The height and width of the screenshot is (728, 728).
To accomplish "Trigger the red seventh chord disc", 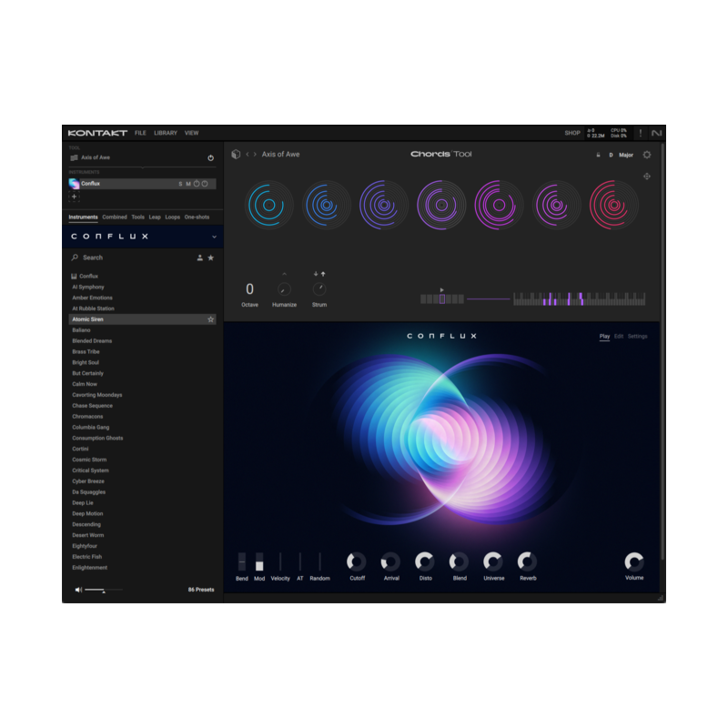I will pyautogui.click(x=613, y=205).
